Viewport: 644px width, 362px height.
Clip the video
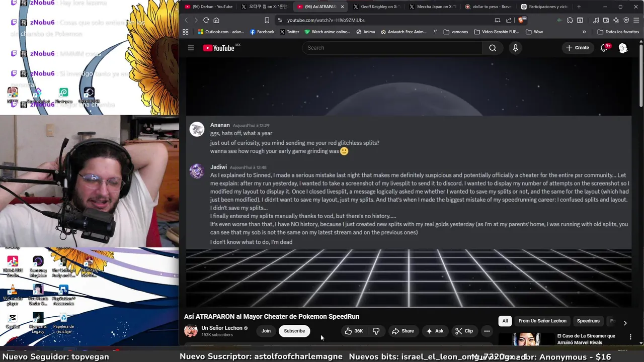pos(464,331)
